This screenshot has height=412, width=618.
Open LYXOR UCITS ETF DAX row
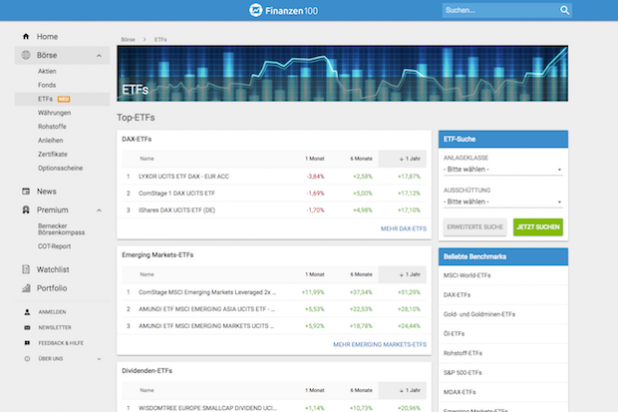click(x=274, y=176)
